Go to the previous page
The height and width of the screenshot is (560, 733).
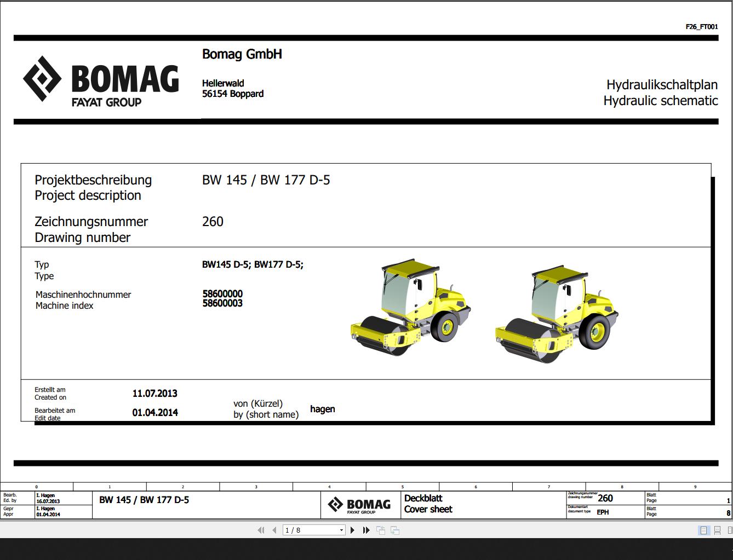pos(274,530)
